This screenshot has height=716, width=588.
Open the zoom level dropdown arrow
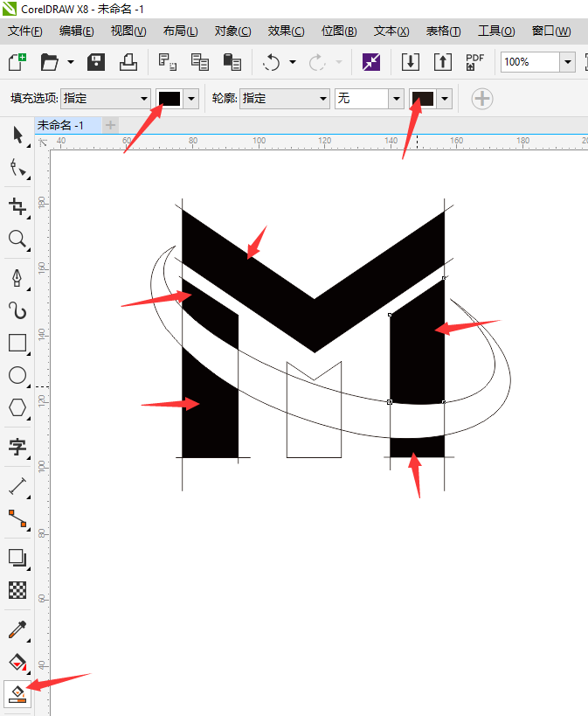point(567,62)
